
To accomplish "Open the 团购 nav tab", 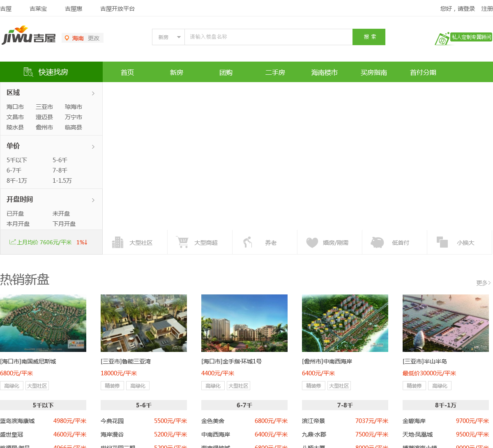I will [226, 72].
